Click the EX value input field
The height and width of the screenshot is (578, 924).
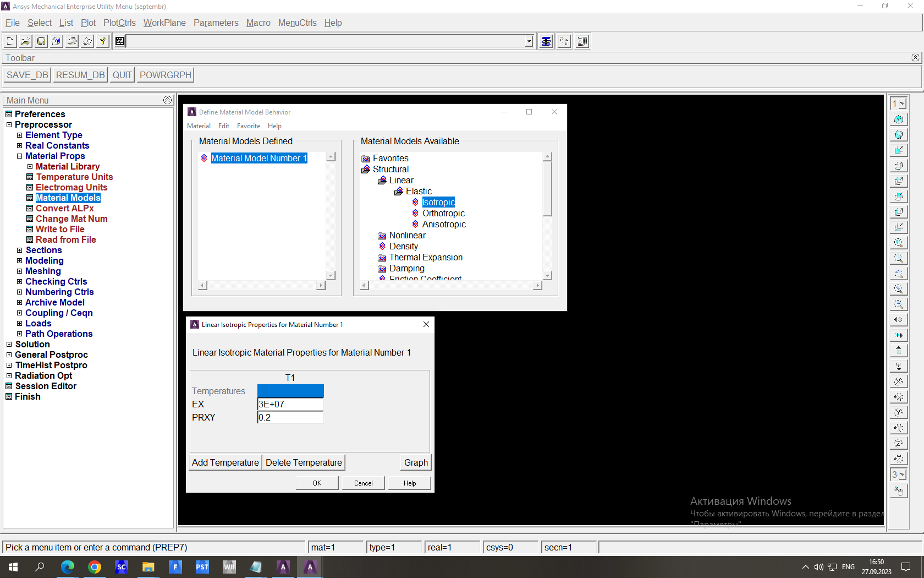(x=290, y=404)
